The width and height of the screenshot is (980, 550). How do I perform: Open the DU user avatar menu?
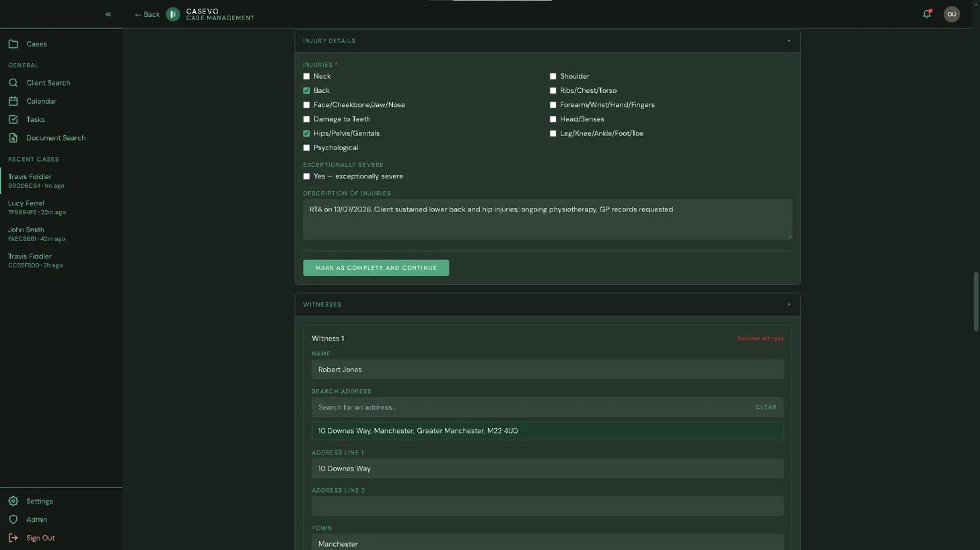tap(952, 14)
